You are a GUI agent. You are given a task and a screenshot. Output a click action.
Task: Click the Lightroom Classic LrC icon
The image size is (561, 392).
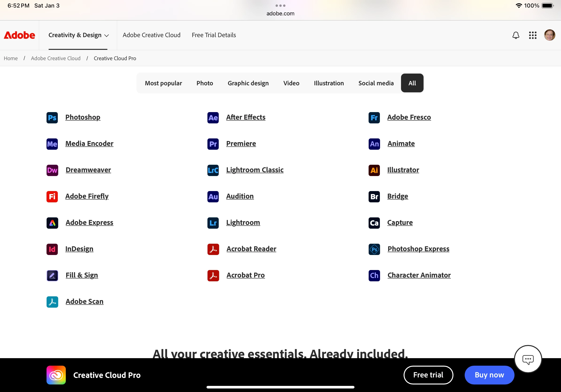(213, 170)
